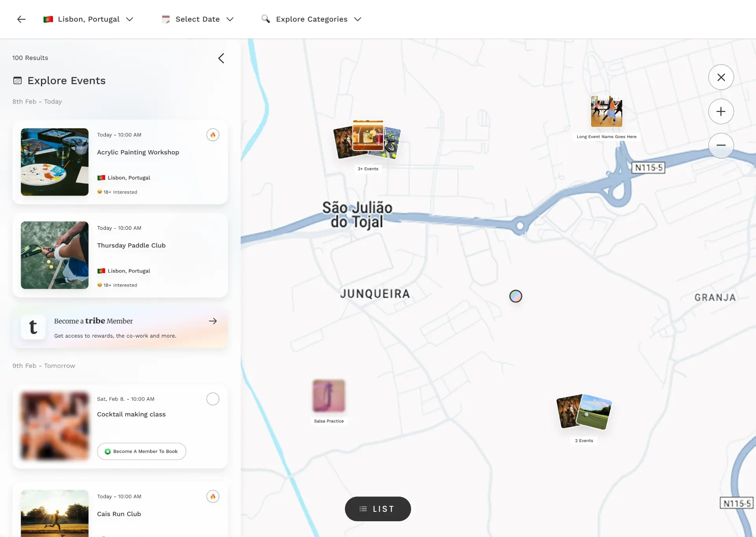Click the 'Get access to rewards' subtitle
The height and width of the screenshot is (537, 756).
[x=115, y=336]
